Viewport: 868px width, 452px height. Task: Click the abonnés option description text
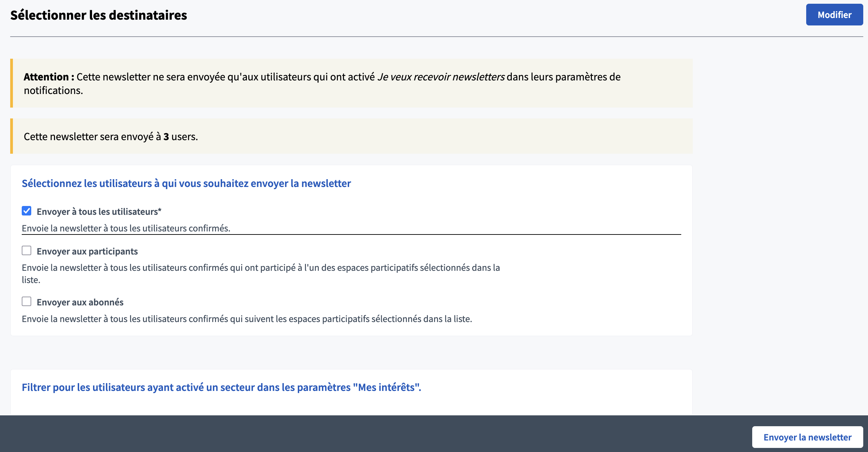pos(247,319)
